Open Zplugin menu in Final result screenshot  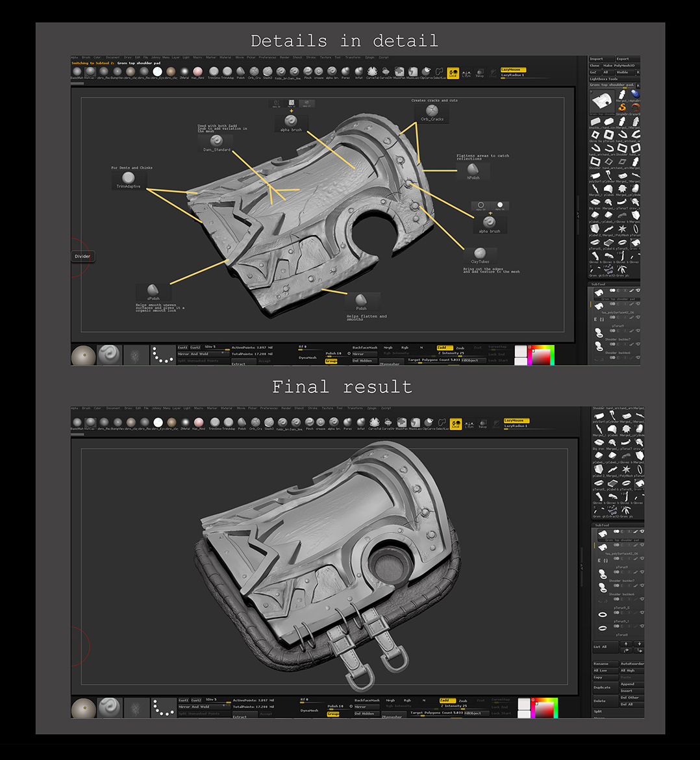(x=371, y=408)
